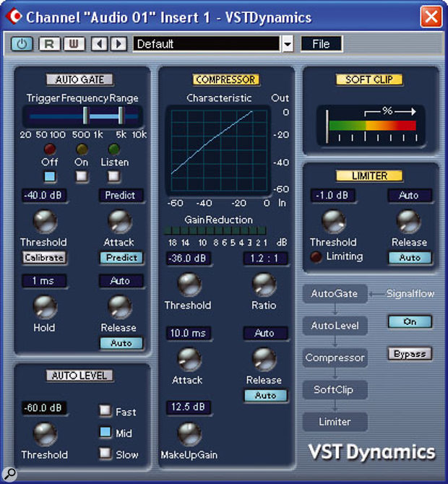Click the Limiting indicator LED
This screenshot has width=448, height=484.
click(316, 257)
